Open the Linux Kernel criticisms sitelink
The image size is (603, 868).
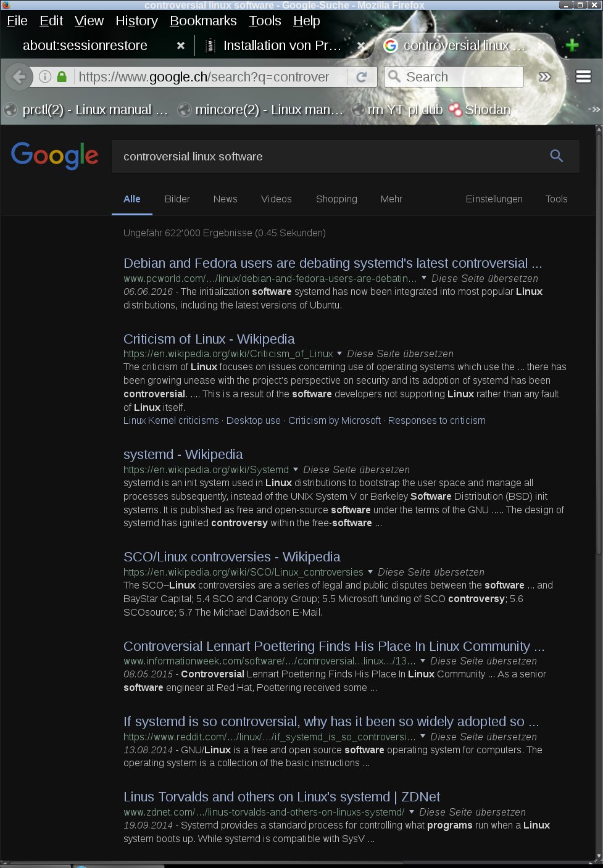pos(171,420)
